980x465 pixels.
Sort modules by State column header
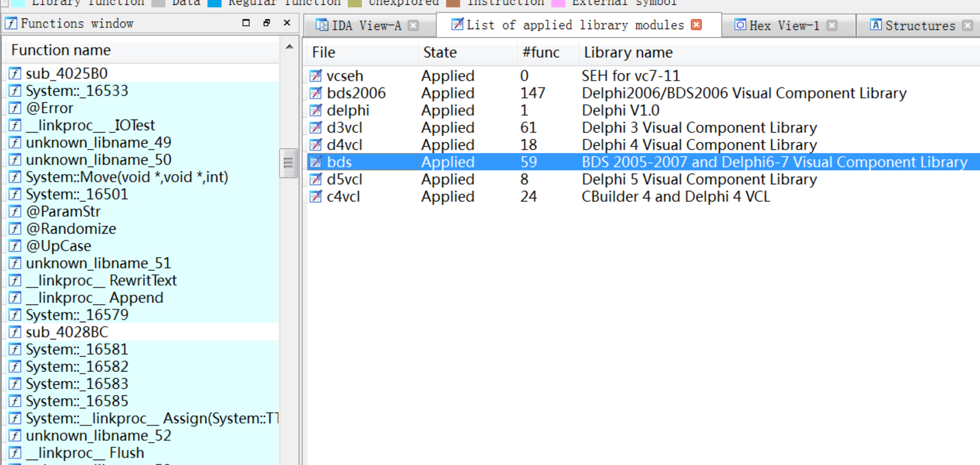click(x=468, y=52)
